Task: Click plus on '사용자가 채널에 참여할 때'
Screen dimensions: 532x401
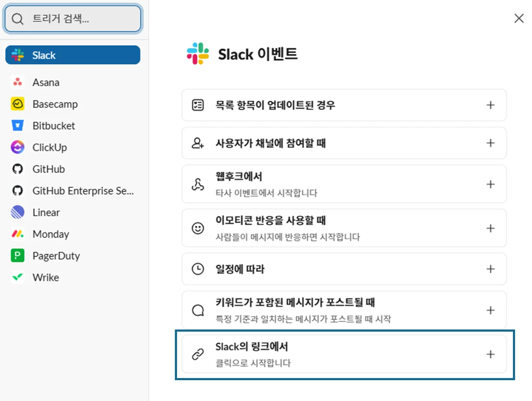Action: pyautogui.click(x=490, y=143)
